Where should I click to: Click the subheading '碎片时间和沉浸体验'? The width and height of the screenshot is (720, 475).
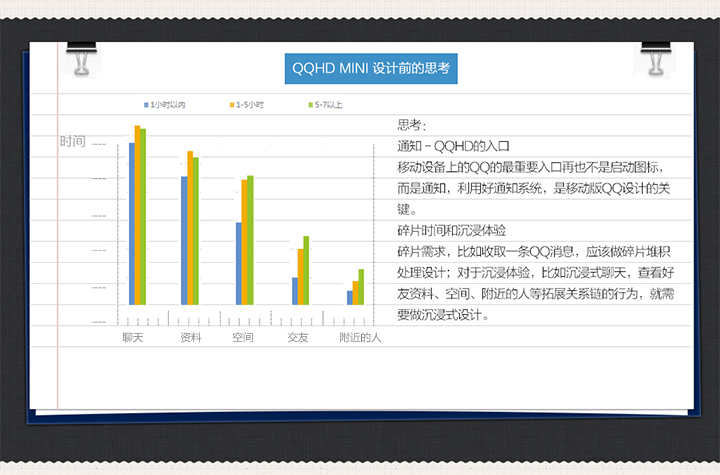[x=451, y=231]
